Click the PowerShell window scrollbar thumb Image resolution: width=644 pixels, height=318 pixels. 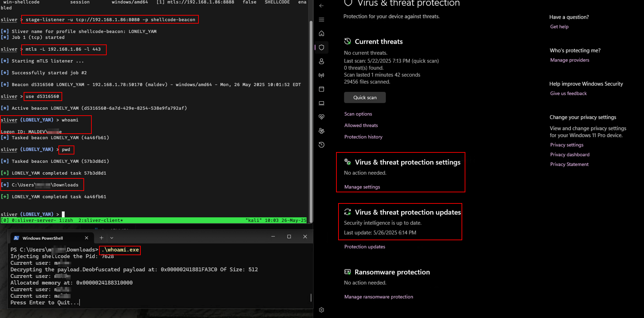[x=311, y=298]
